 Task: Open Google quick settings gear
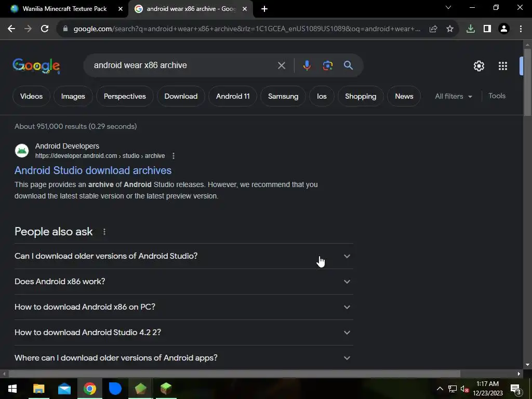pos(478,66)
